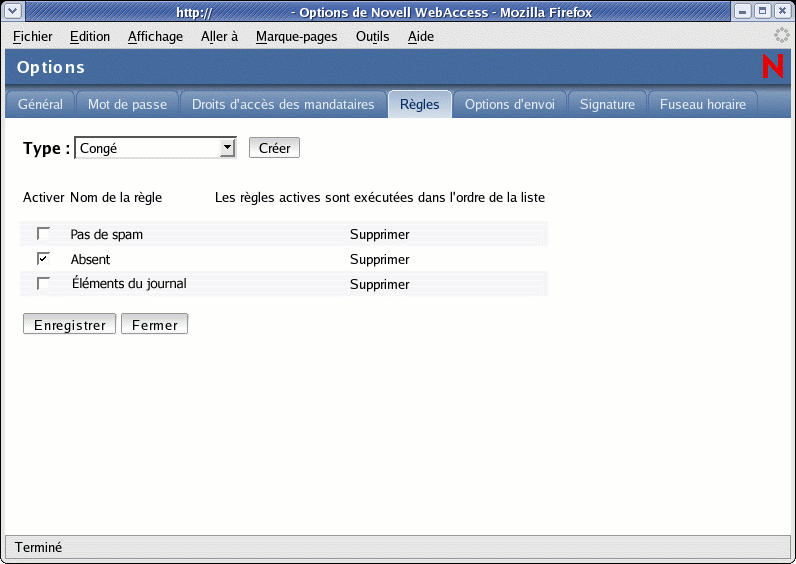Switch to the Général tab

click(x=40, y=104)
